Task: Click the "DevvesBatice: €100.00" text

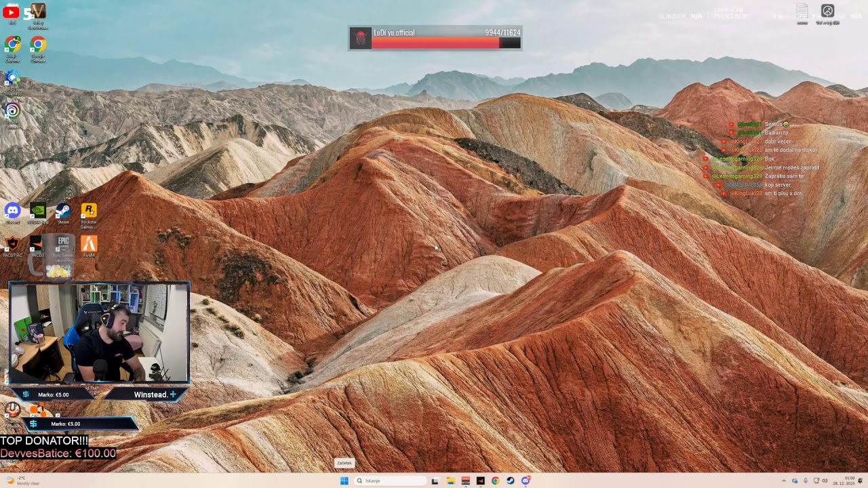Action: [58, 453]
